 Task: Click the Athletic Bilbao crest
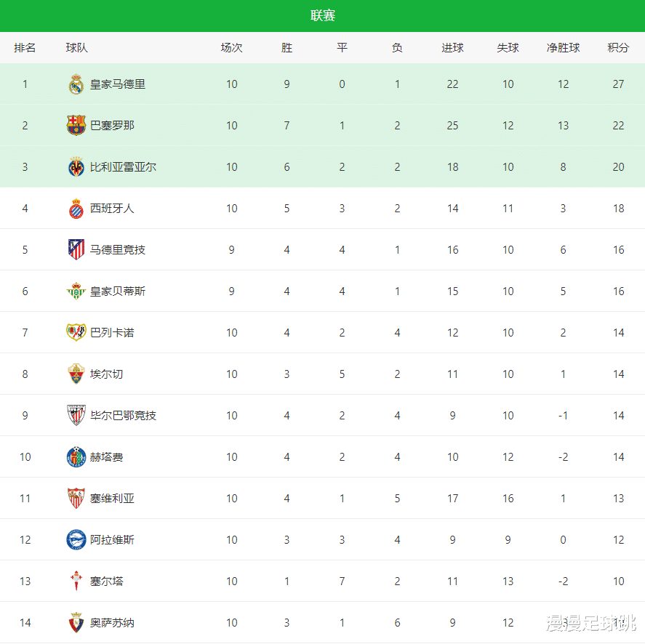(x=76, y=416)
